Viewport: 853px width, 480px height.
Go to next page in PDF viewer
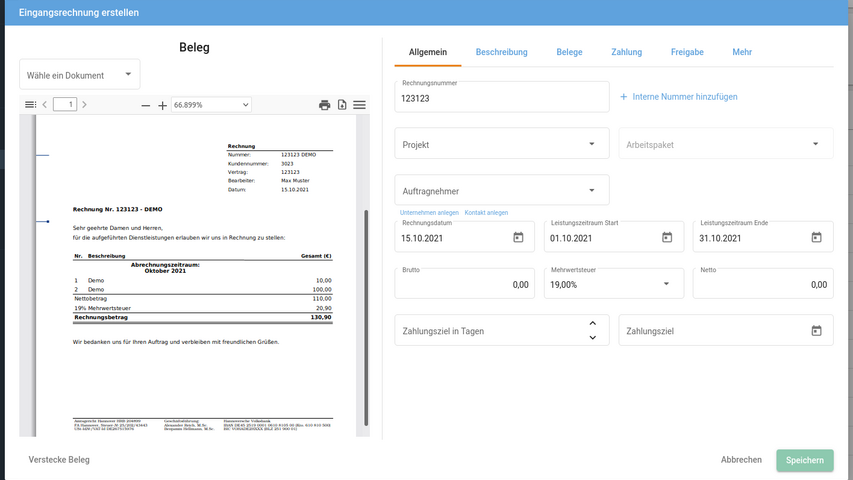pyautogui.click(x=84, y=105)
